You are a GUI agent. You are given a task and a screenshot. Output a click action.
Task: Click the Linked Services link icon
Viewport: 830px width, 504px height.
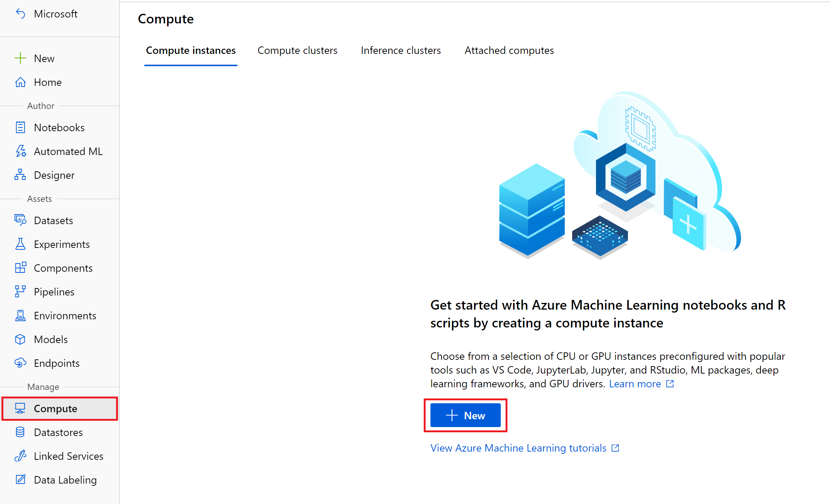click(20, 456)
